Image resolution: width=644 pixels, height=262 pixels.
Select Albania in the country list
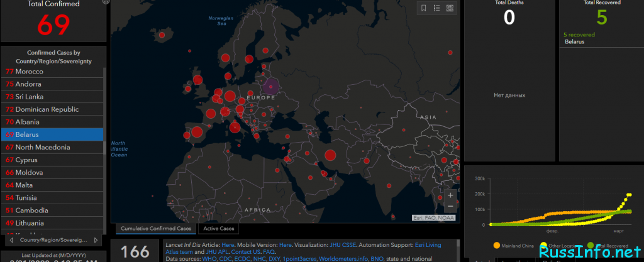click(52, 122)
